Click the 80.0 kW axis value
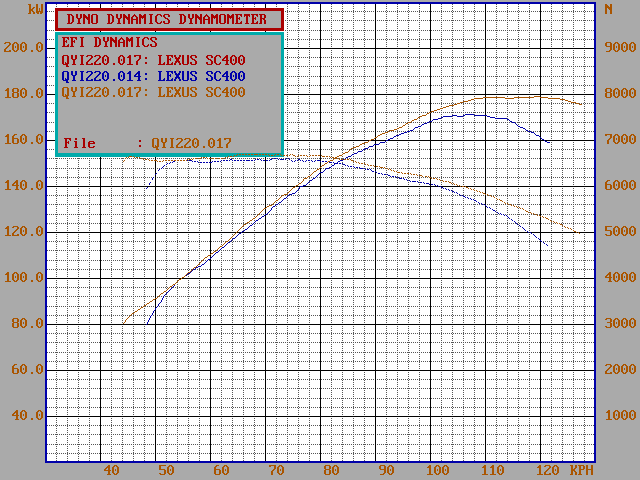This screenshot has width=640, height=480. click(x=27, y=324)
